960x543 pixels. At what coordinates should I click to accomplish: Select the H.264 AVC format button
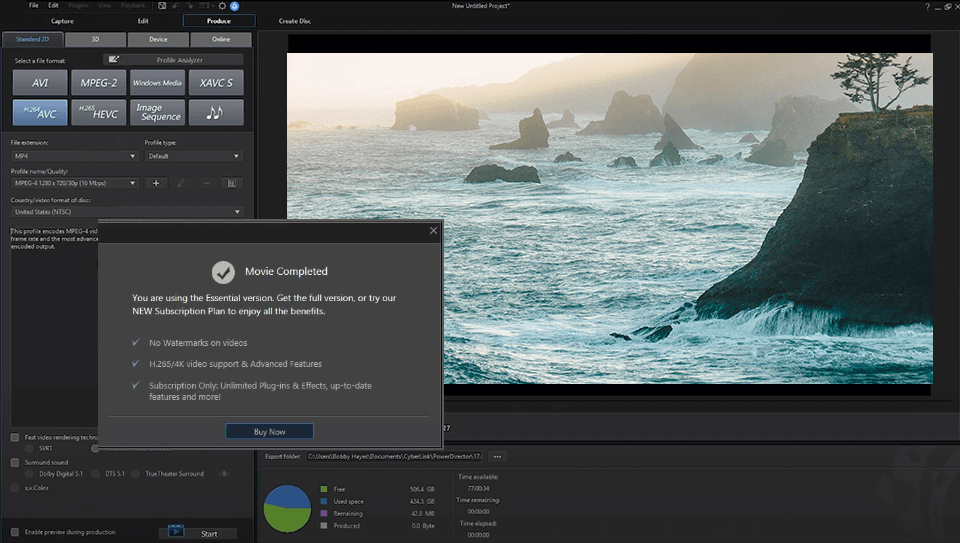pyautogui.click(x=40, y=113)
